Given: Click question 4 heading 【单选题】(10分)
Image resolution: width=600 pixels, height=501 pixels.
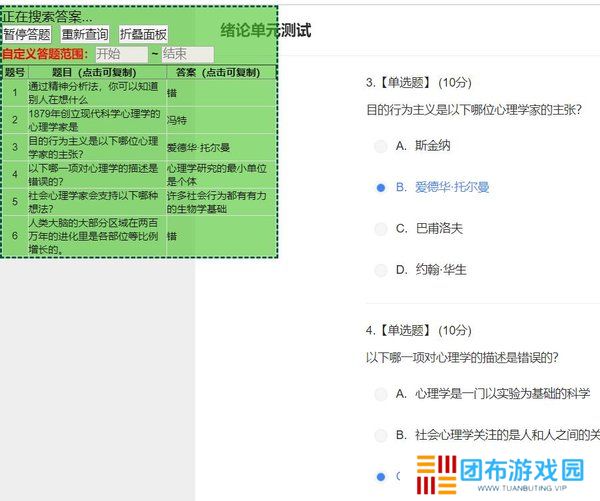Looking at the screenshot, I should (419, 330).
